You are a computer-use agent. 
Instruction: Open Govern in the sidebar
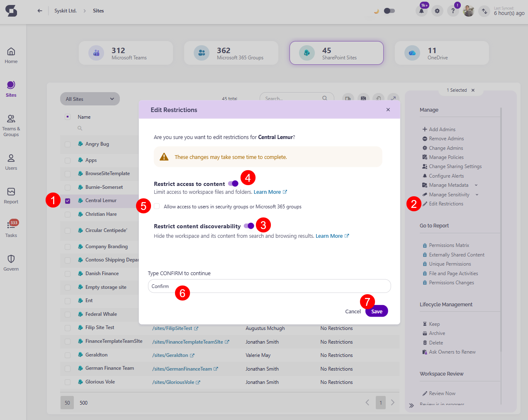[11, 263]
